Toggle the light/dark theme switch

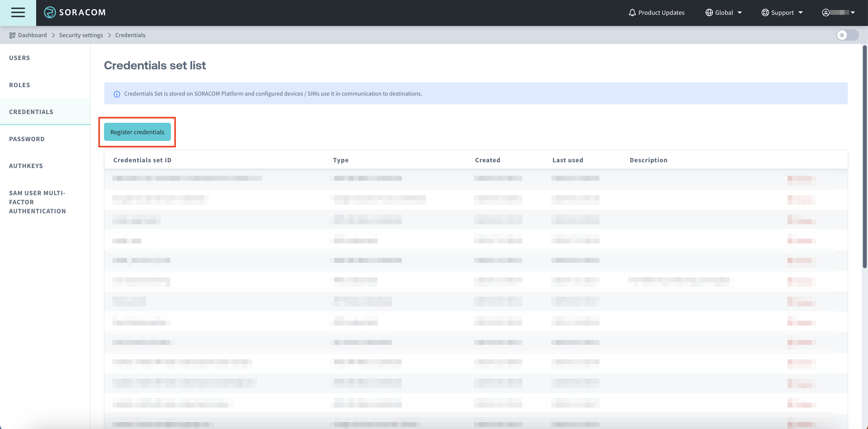tap(847, 35)
